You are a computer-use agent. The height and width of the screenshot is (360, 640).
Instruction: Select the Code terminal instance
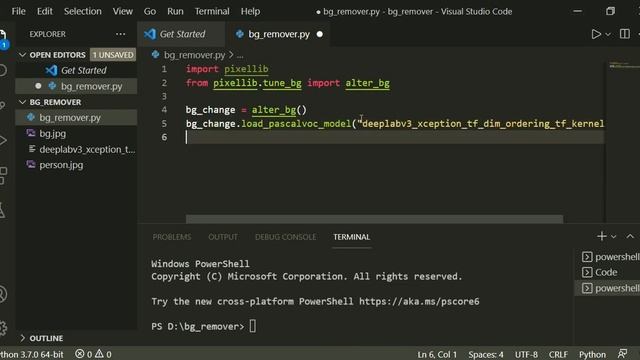click(x=608, y=272)
